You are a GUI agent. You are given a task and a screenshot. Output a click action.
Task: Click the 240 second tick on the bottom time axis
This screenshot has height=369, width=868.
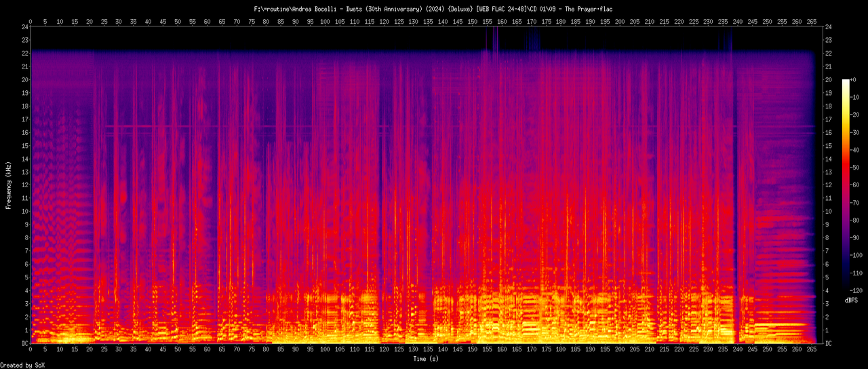(737, 351)
